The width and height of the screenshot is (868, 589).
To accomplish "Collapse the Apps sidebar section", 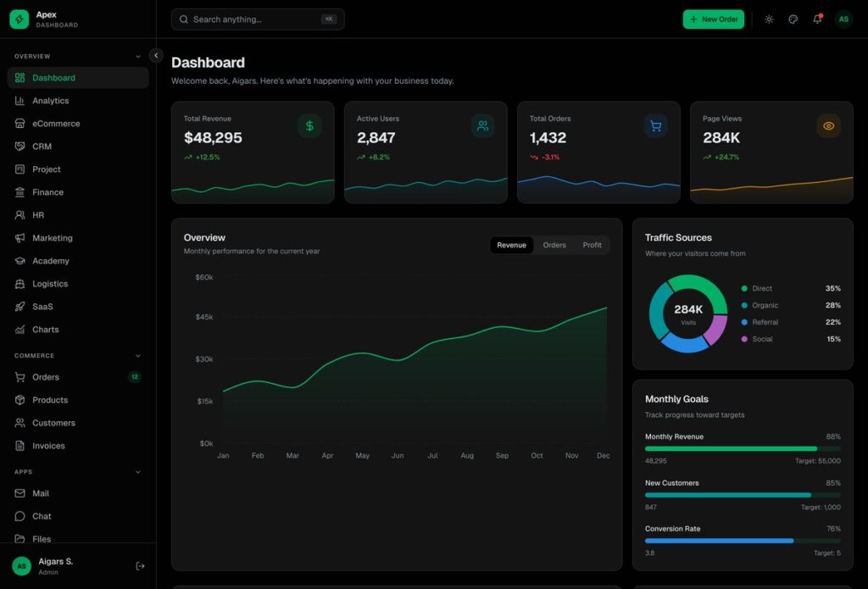I will 138,472.
